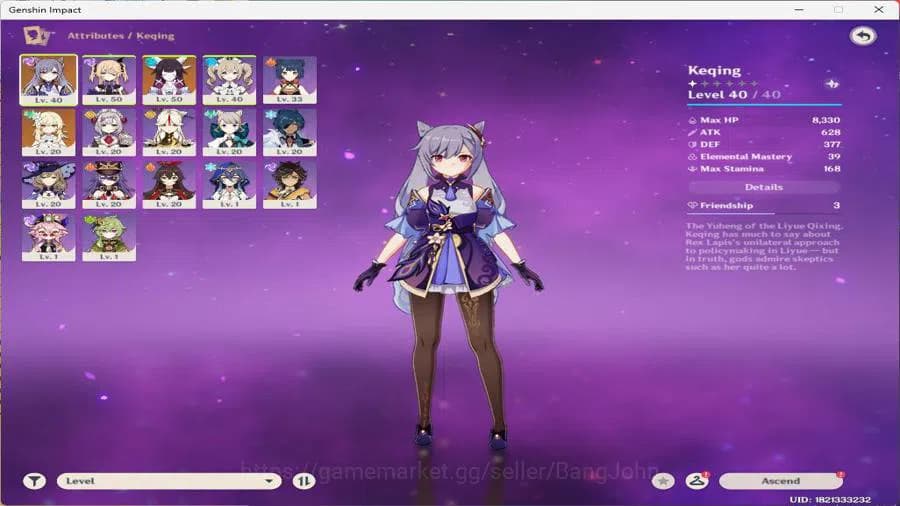Toggle the ascending/descending sort order icon
Viewport: 900px width, 506px height.
click(304, 481)
